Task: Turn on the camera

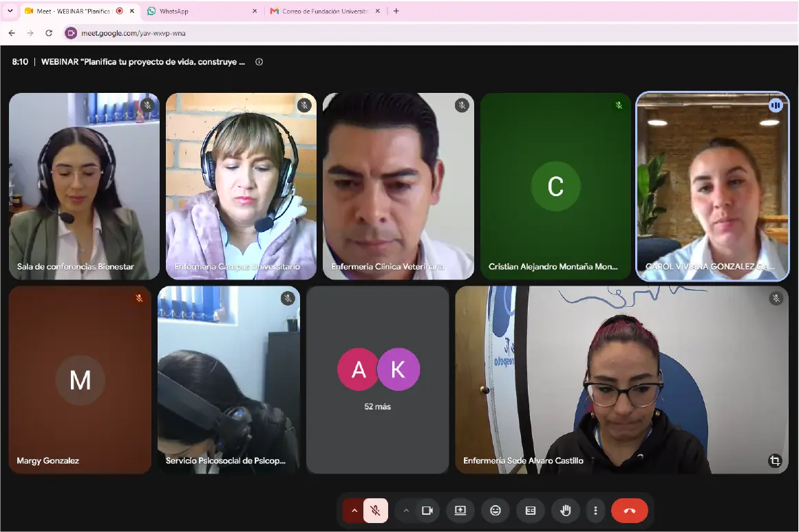Action: click(427, 511)
